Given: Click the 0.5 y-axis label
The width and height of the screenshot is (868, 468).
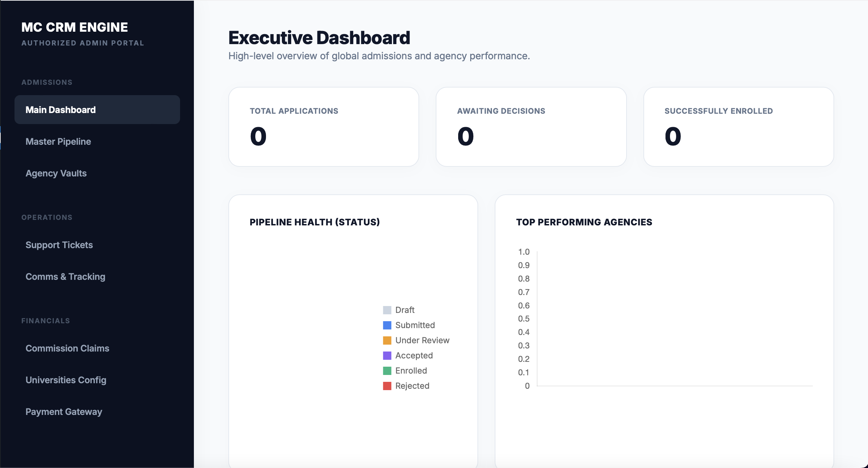Looking at the screenshot, I should pyautogui.click(x=524, y=319).
